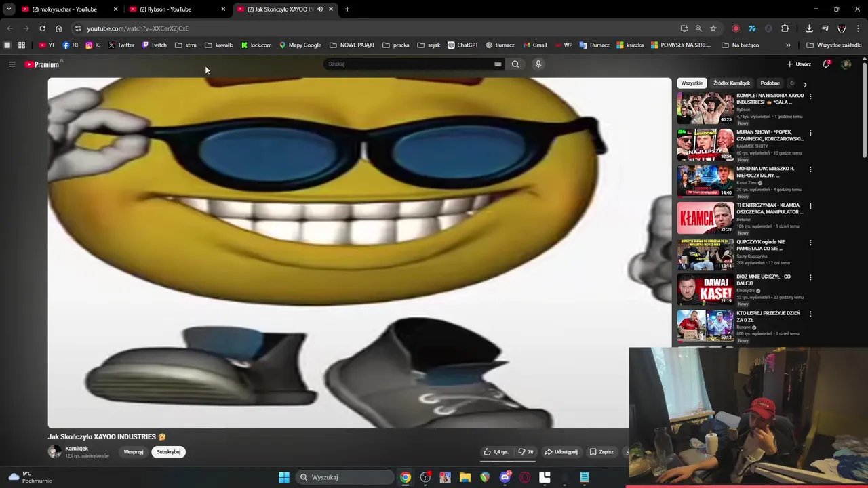This screenshot has width=868, height=488.
Task: Open Opera GX from taskbar
Action: point(524,477)
